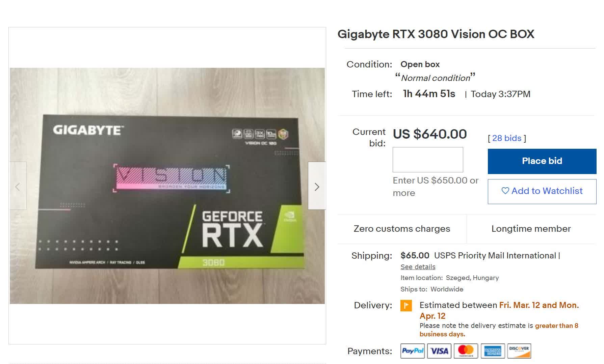Click the heart icon in Add to Watchlist

coord(505,191)
